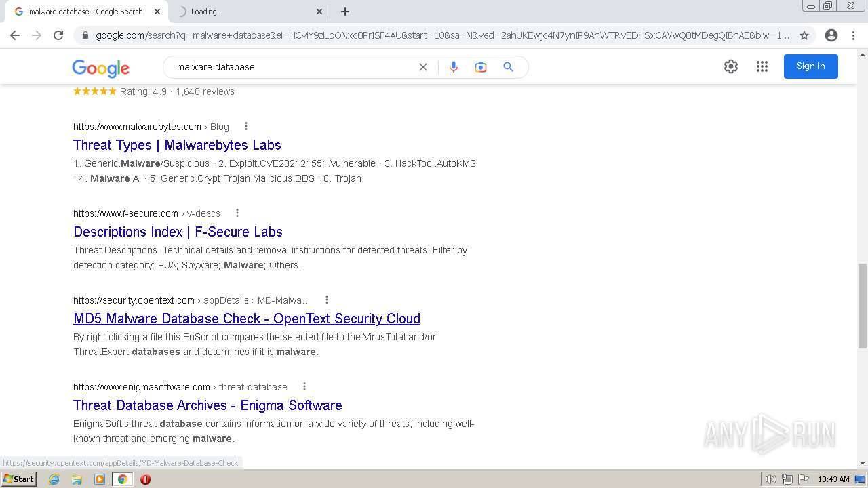Open the volume speaker tray icon
The height and width of the screenshot is (488, 868).
tap(771, 479)
